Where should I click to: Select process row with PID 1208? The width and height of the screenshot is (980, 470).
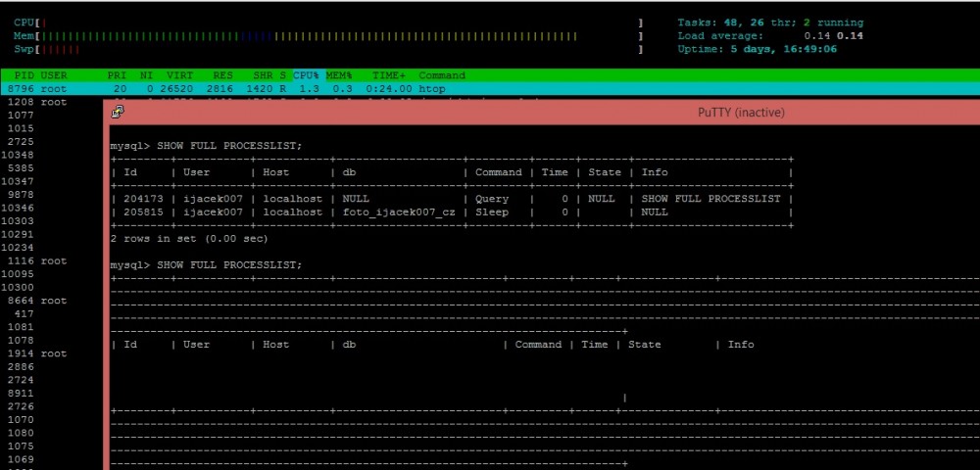point(37,102)
